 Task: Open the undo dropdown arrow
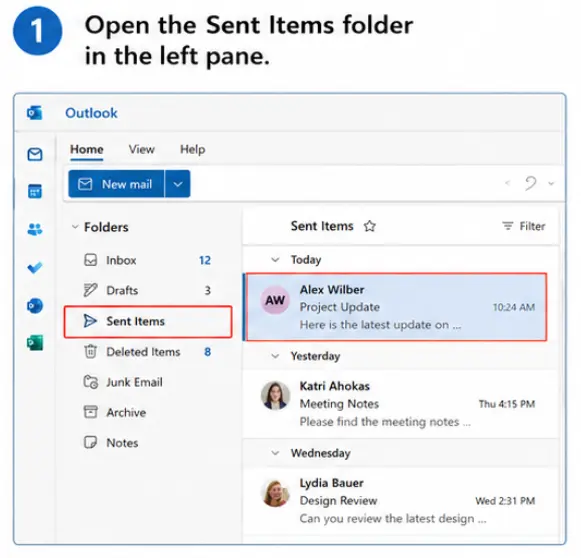551,183
